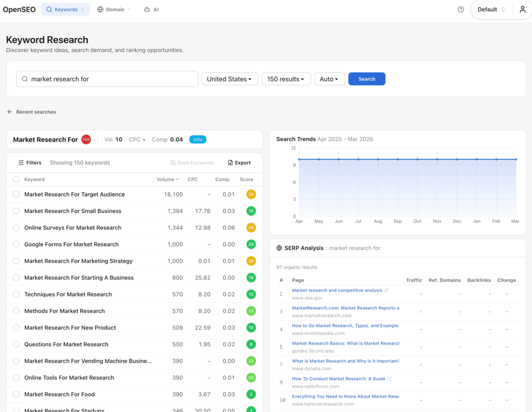This screenshot has width=532, height=412.
Task: Click score badge for Methods For Market Research
Action: coord(251,311)
